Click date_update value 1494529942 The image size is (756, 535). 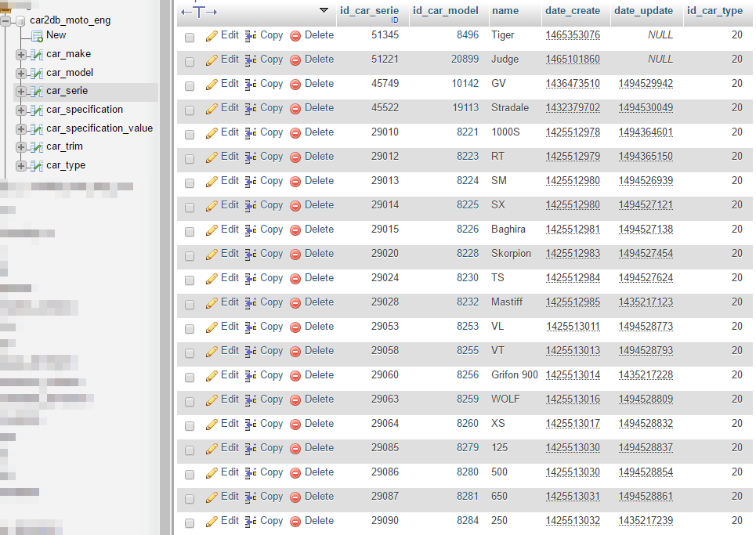coord(646,84)
